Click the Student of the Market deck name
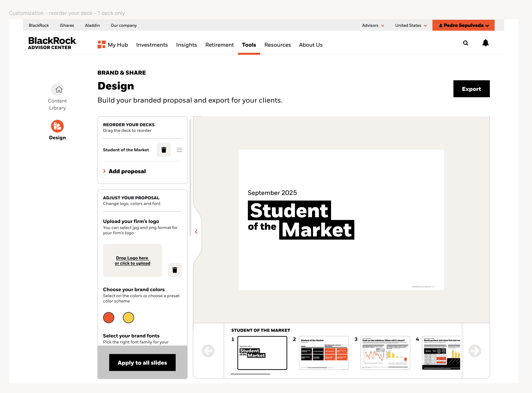The width and height of the screenshot is (532, 393). [126, 150]
